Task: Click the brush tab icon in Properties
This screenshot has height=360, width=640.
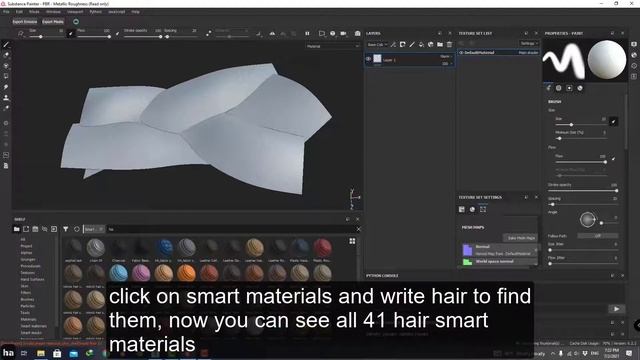Action: (x=548, y=88)
